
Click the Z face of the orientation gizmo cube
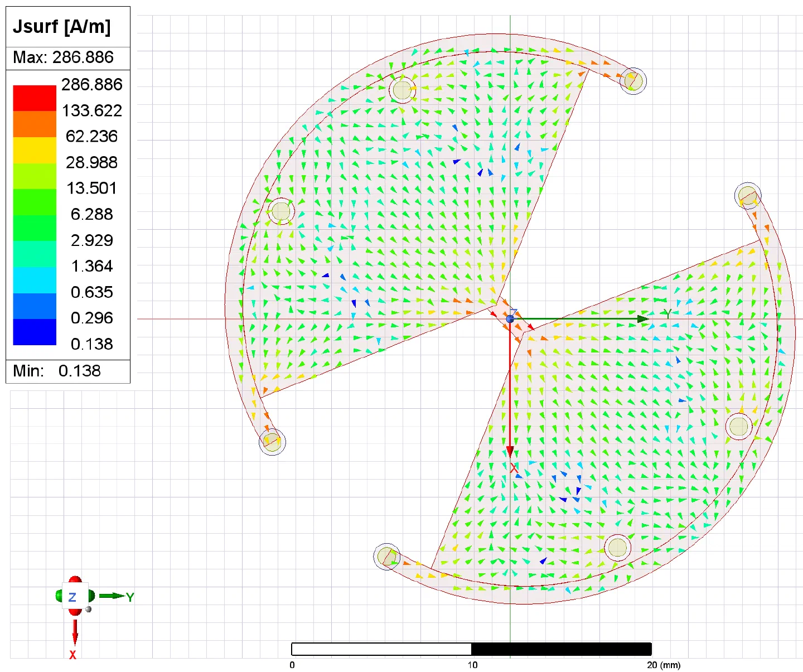click(x=72, y=597)
